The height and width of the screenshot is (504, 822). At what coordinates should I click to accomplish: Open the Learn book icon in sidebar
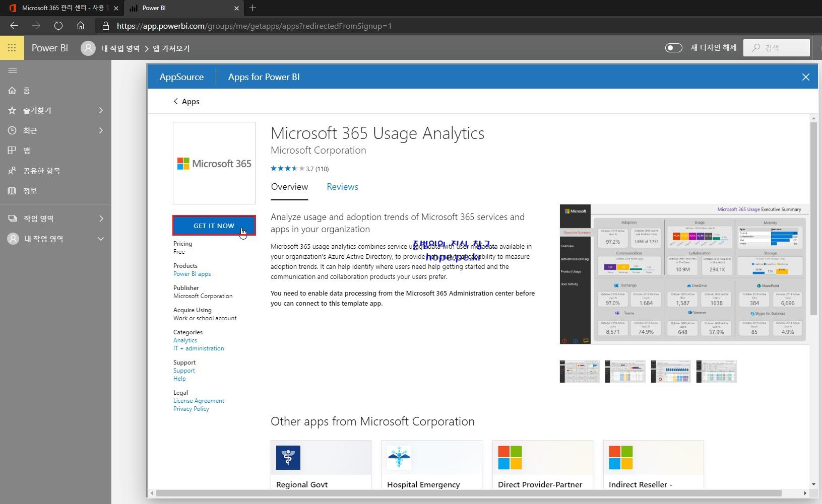[12, 191]
